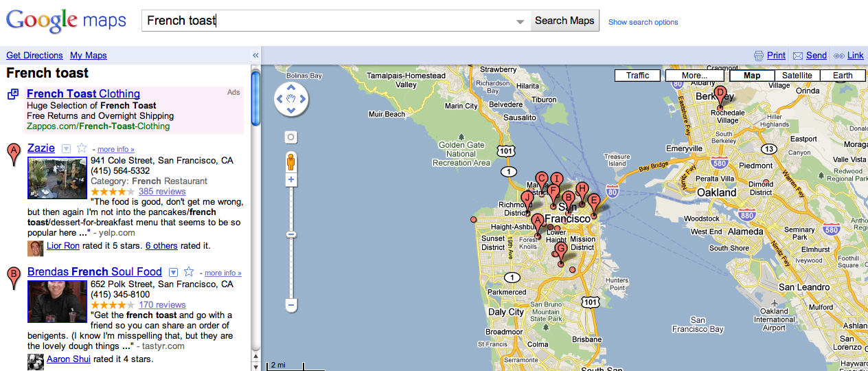Star the Zazie listing
The image size is (868, 371).
(x=82, y=148)
